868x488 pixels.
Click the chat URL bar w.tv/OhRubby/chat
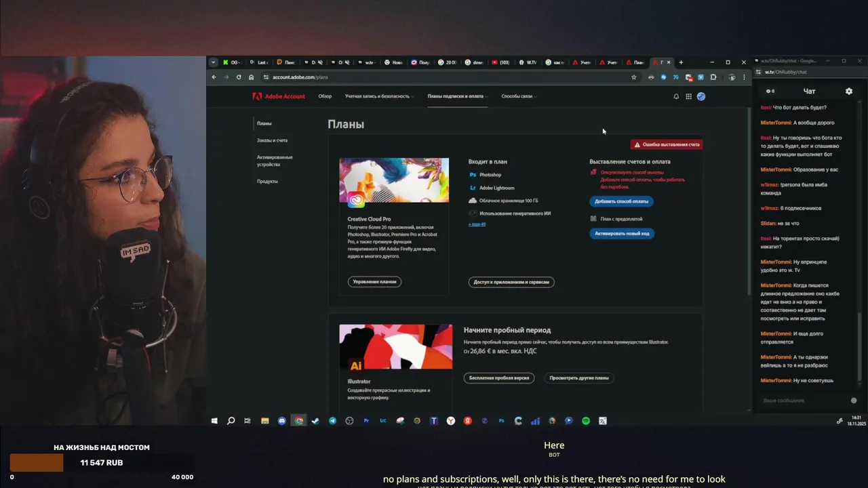[786, 72]
